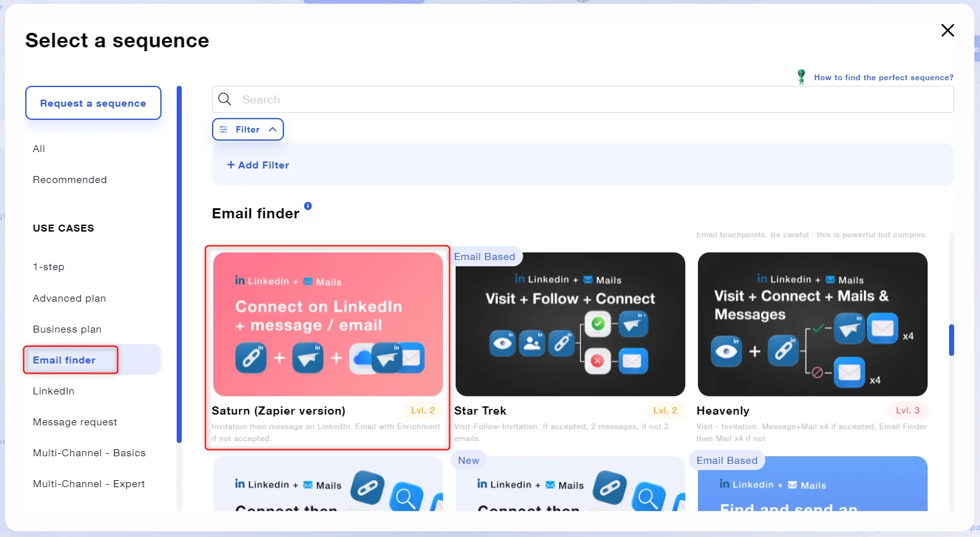Click the first paper plane message icon in Saturn card
This screenshot has width=980, height=537.
[308, 358]
